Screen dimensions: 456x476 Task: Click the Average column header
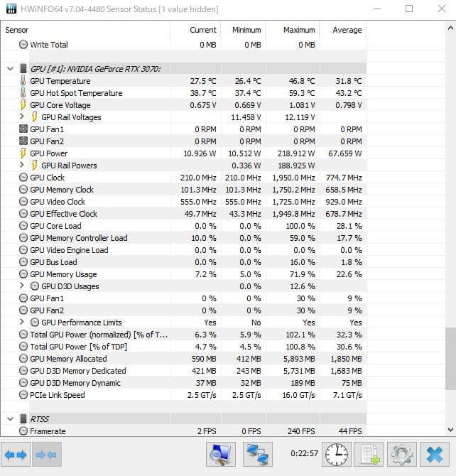[343, 30]
